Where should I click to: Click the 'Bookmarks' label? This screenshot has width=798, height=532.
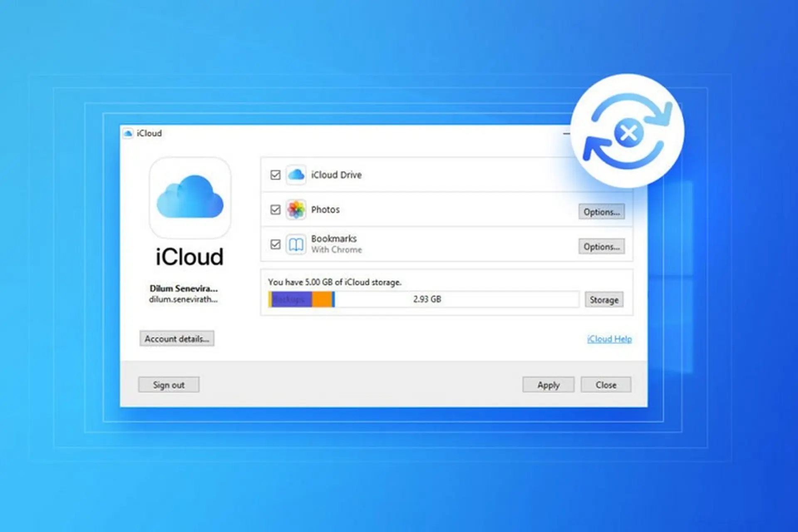334,239
